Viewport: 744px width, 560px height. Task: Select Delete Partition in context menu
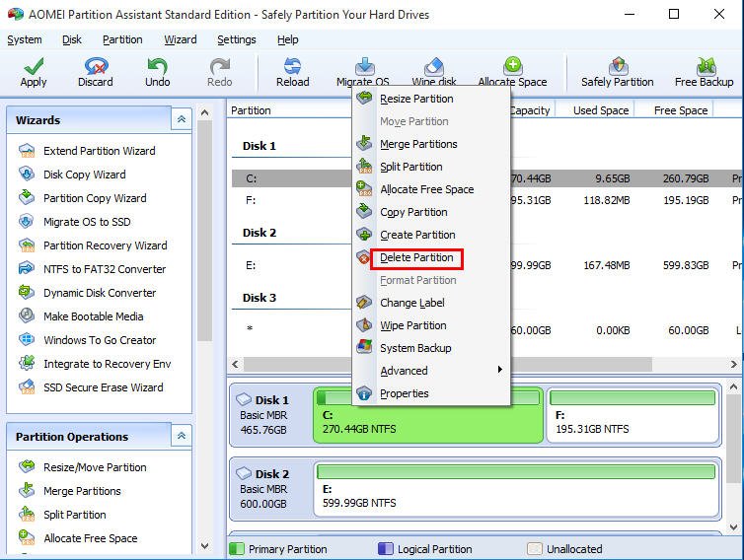[x=431, y=257]
